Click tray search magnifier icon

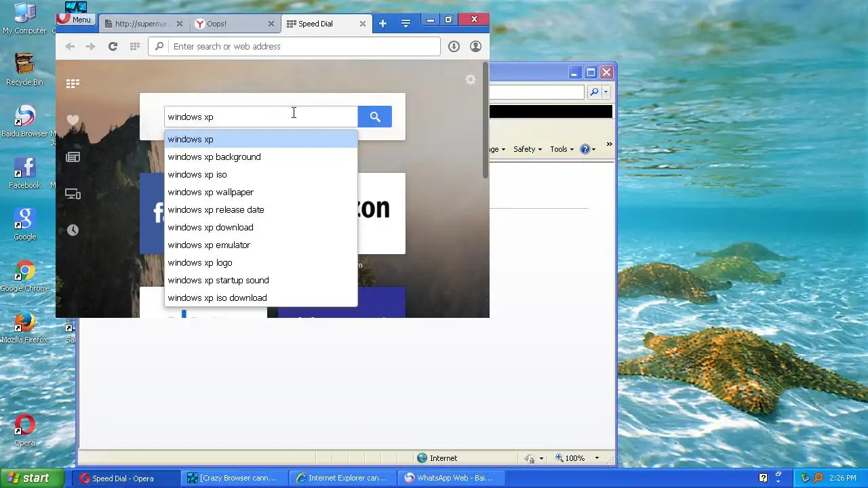[x=818, y=478]
